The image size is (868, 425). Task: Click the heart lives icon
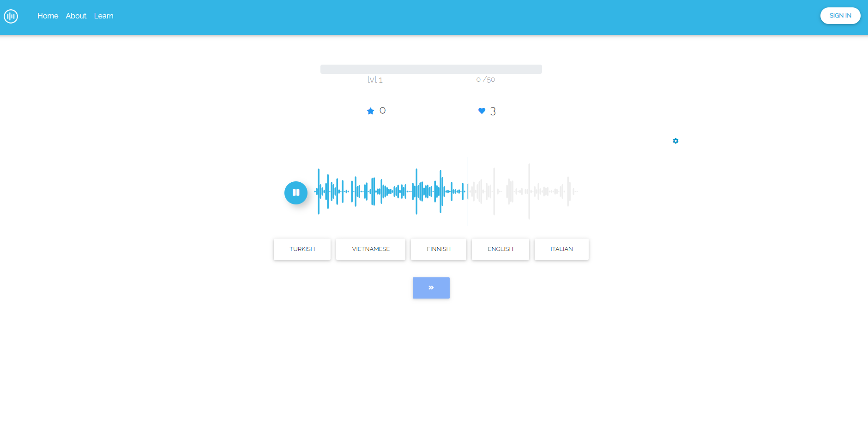tap(482, 110)
